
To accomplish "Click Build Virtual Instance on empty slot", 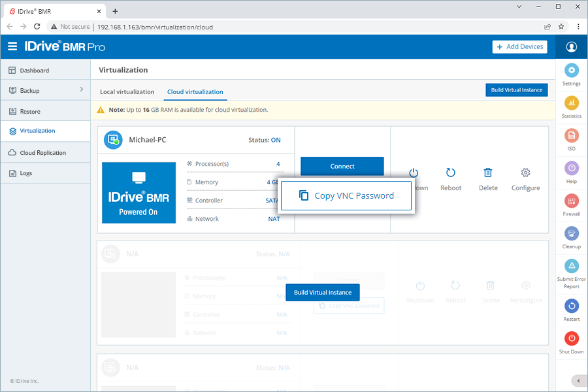I will pyautogui.click(x=323, y=292).
